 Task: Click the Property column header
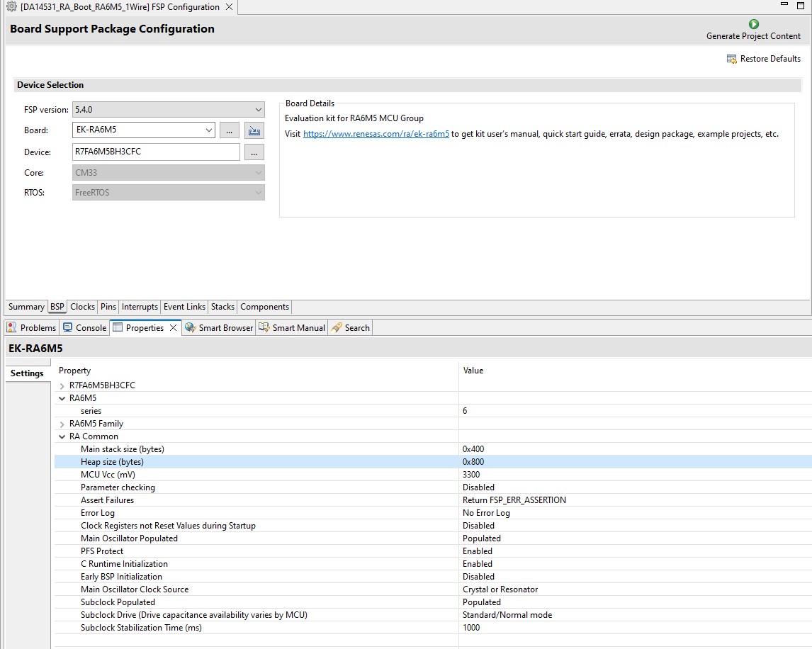click(x=74, y=371)
